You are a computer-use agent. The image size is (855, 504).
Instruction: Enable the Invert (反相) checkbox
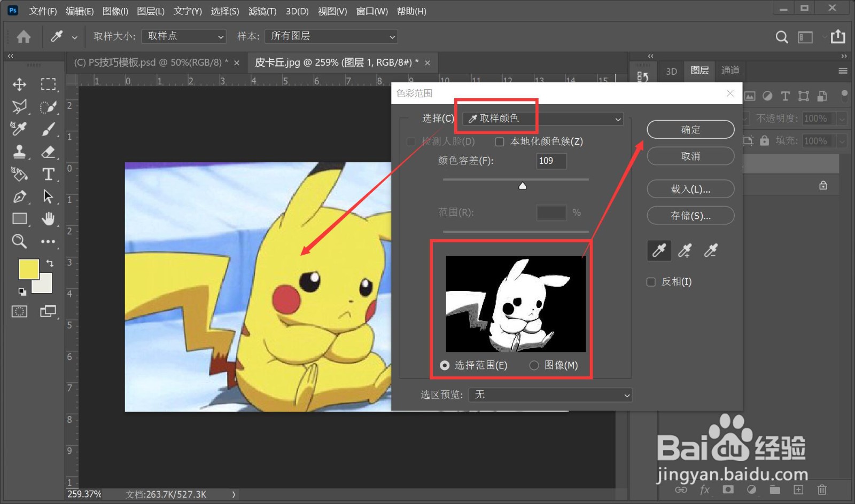point(651,282)
